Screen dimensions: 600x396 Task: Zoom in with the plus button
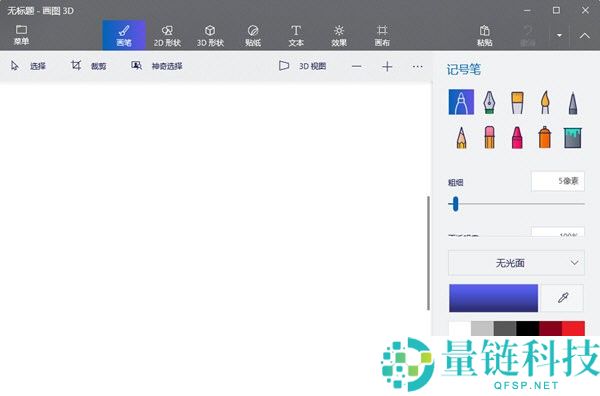(387, 67)
